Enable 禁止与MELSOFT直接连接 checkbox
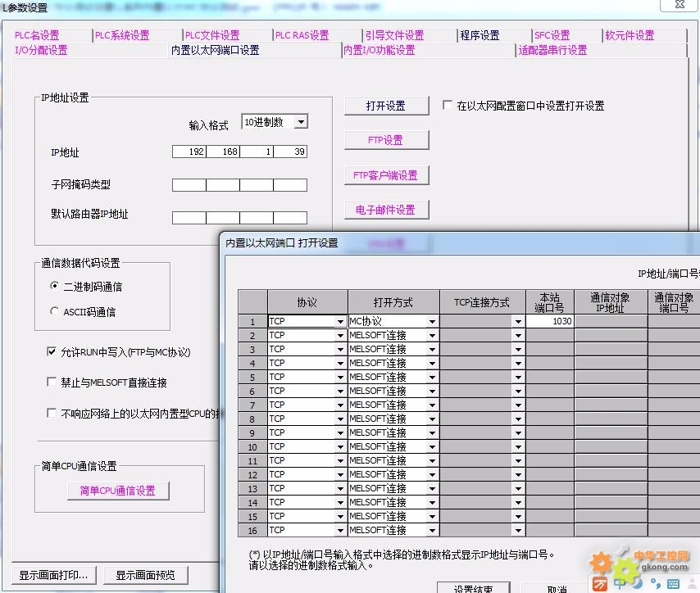This screenshot has width=700, height=593. tap(52, 382)
